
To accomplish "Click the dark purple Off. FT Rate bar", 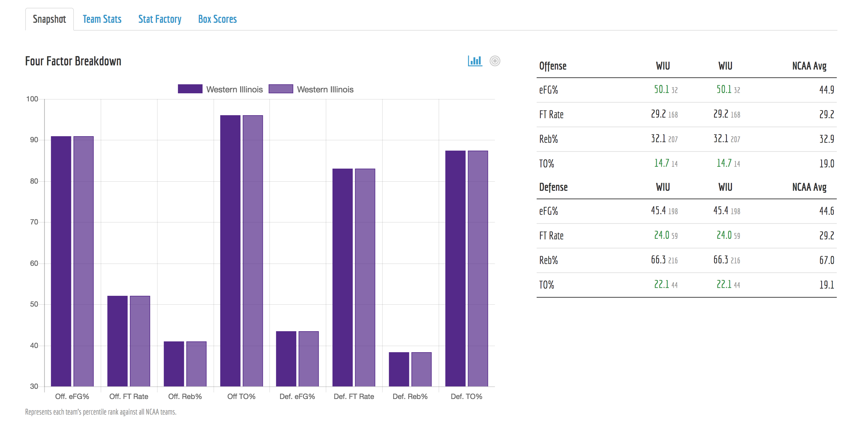I will click(117, 341).
